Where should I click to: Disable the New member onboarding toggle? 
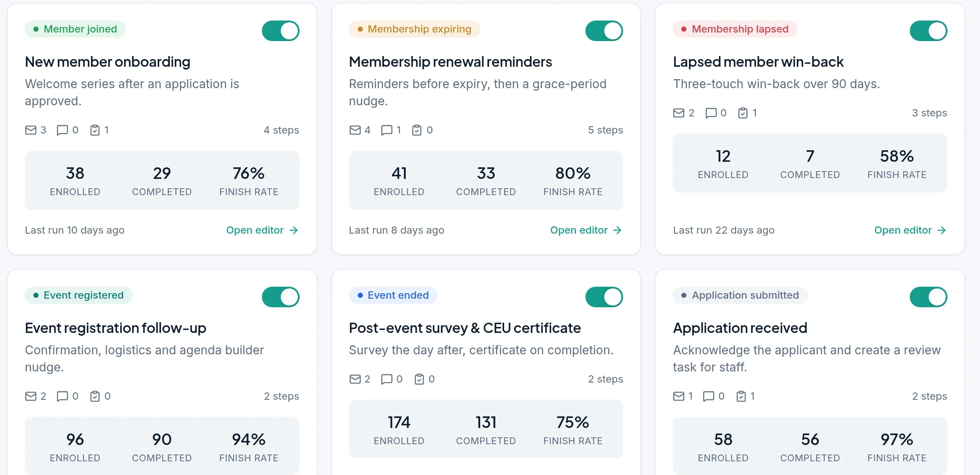tap(281, 31)
